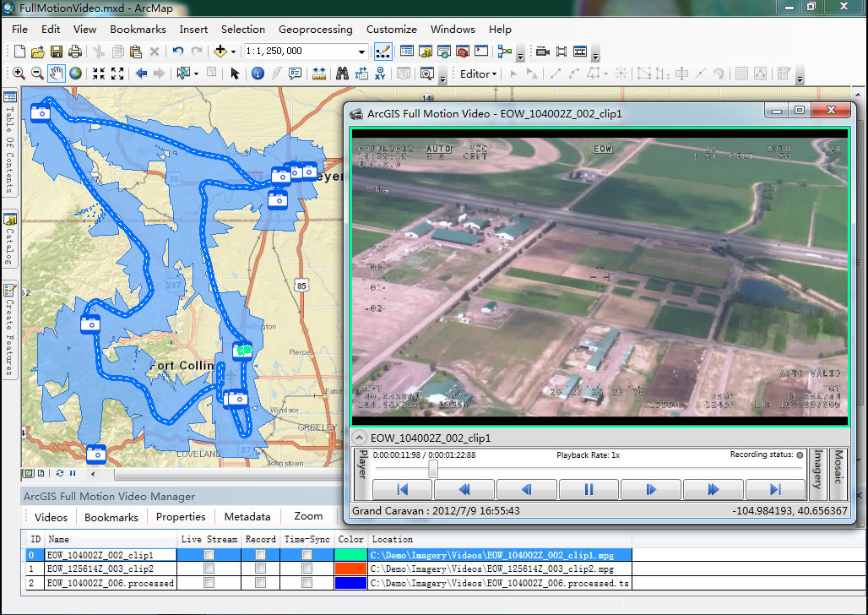Enable Record for EOW_104002Z_006.processed

tap(260, 583)
